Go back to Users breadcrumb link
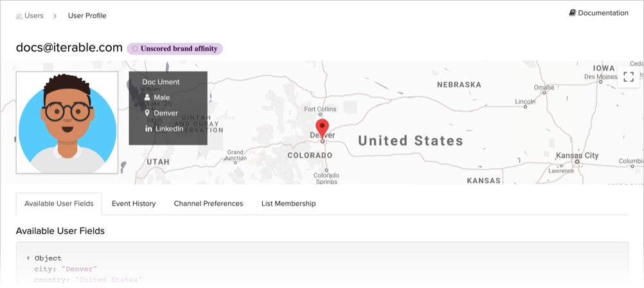The width and height of the screenshot is (644, 288). click(34, 15)
